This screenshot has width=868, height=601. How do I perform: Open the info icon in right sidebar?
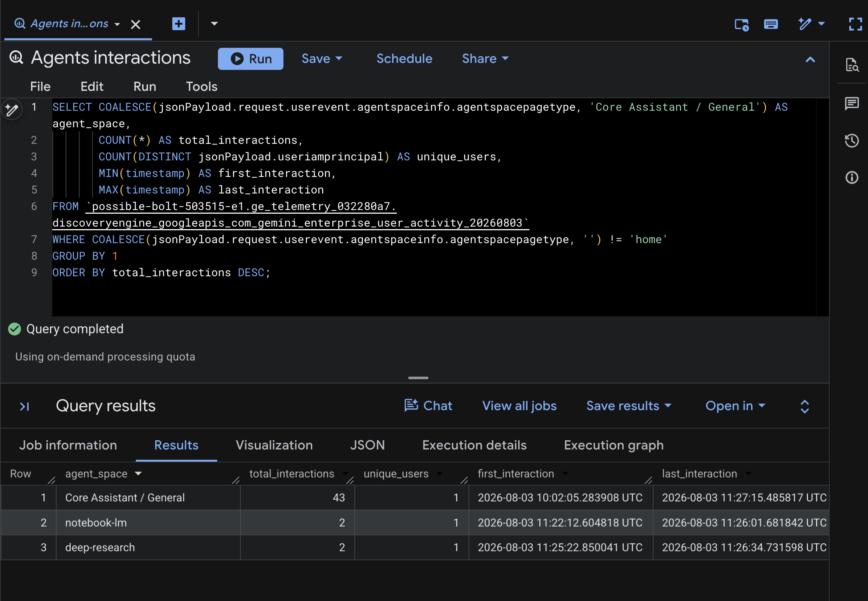pos(852,177)
